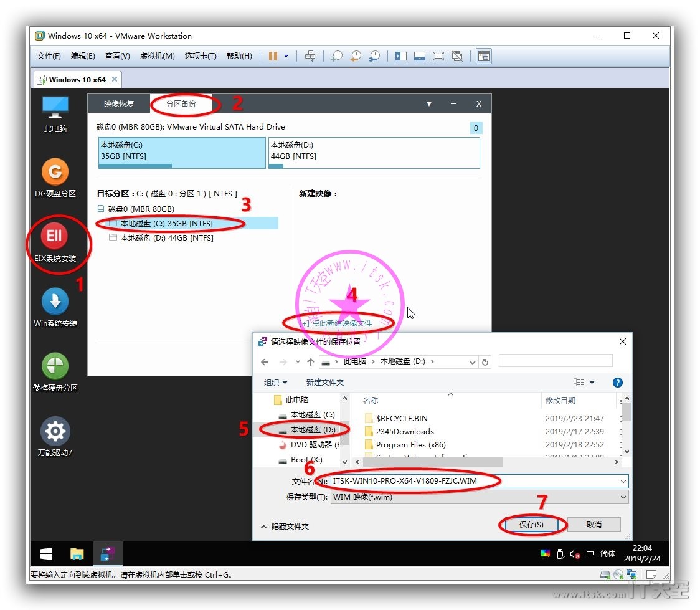Select 本地磁盘(C:) 35GB partition block

182,153
